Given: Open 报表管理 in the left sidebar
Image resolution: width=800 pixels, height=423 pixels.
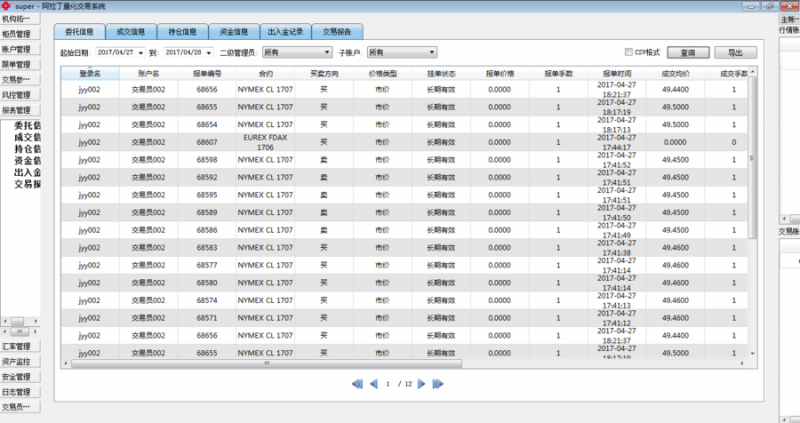Looking at the screenshot, I should click(20, 110).
